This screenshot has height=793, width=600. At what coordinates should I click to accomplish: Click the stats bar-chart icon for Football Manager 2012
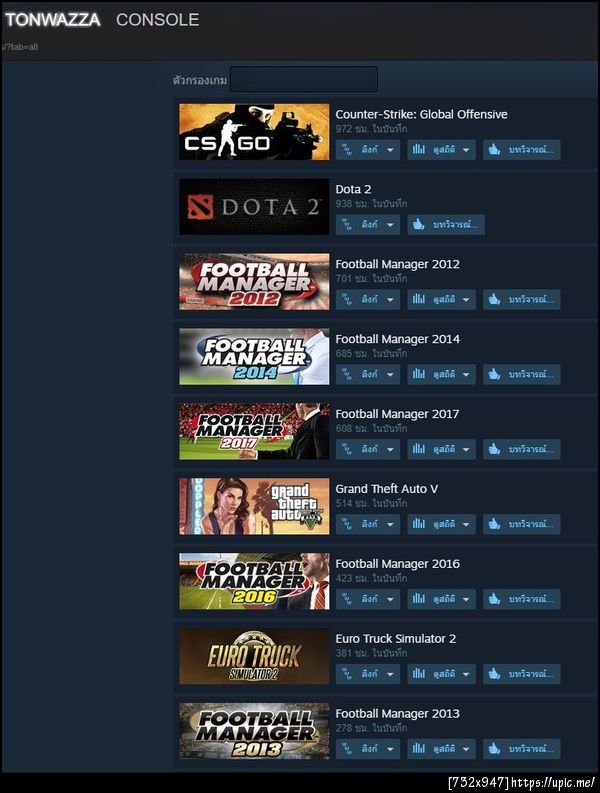coord(418,299)
